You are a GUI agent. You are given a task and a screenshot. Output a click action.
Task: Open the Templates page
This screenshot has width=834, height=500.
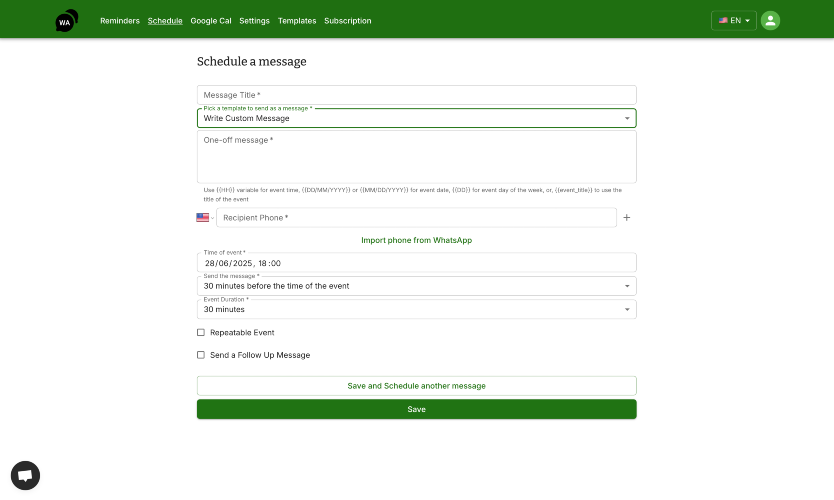pos(297,21)
